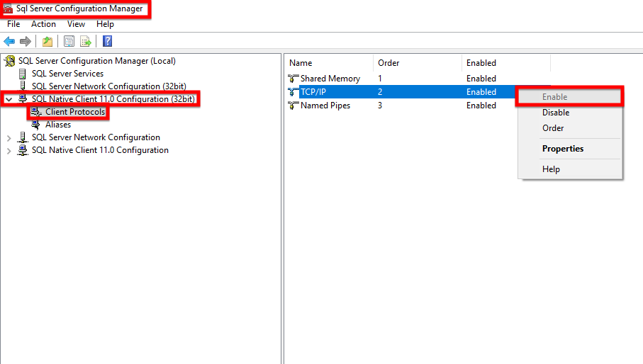This screenshot has height=364, width=643.
Task: Click the Help question mark toolbar icon
Action: (x=107, y=41)
